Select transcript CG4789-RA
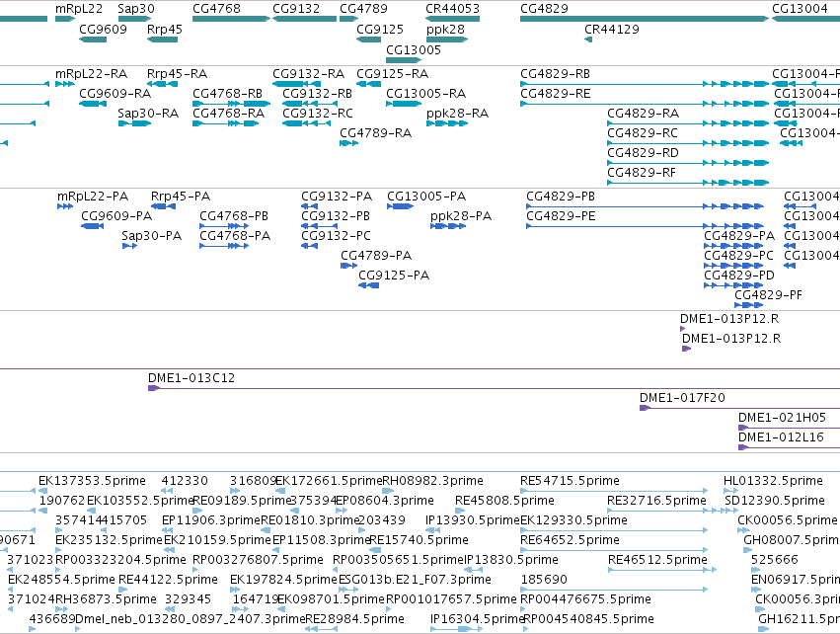840x634 pixels. pos(348,143)
